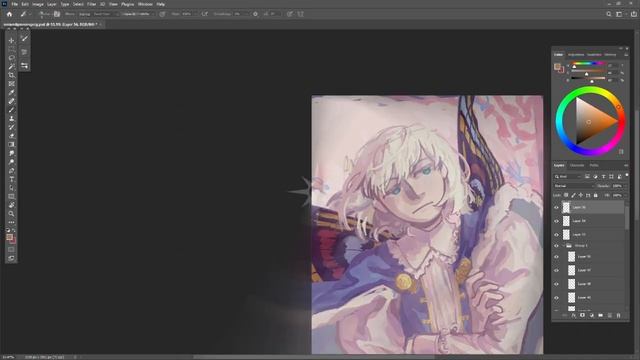Viewport: 640px width, 360px height.
Task: Open the Window menu
Action: (145, 4)
